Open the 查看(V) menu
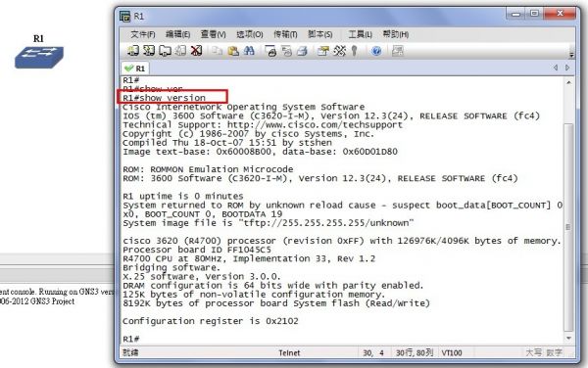The image size is (588, 368). (213, 34)
